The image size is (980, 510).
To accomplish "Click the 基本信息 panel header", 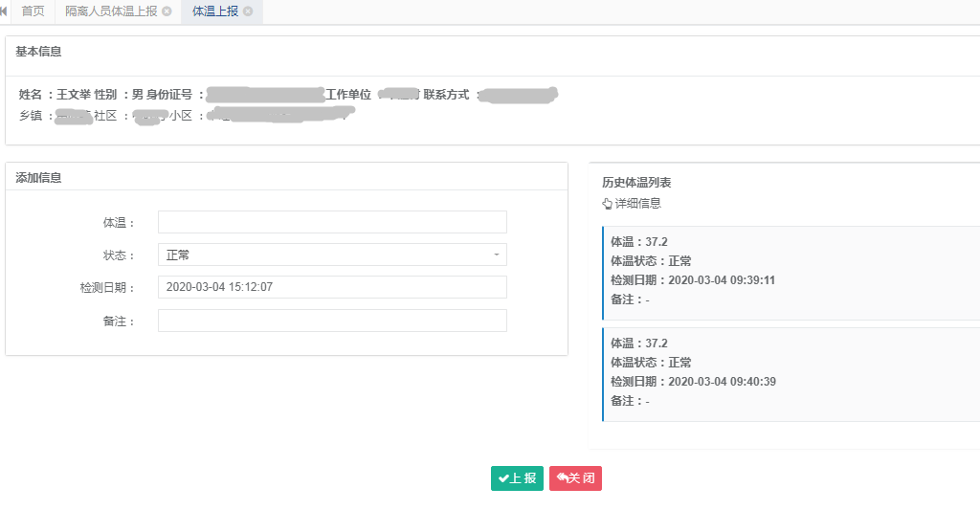I will [38, 51].
